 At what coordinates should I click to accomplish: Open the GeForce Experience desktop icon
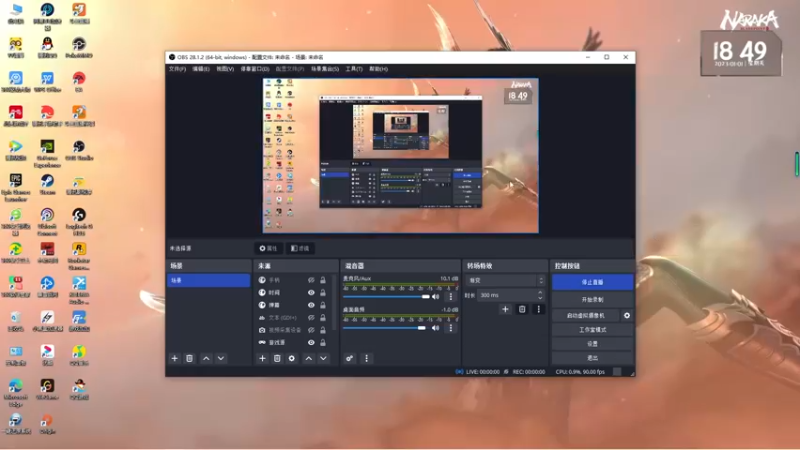[47, 153]
